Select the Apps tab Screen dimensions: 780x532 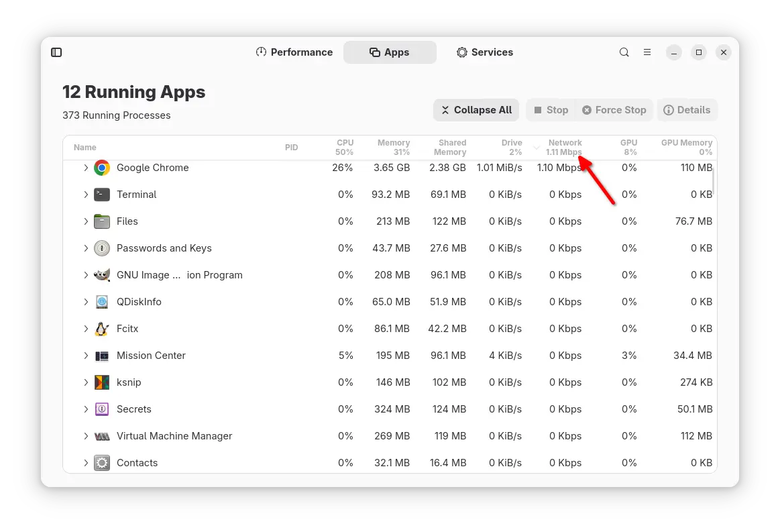pos(390,52)
